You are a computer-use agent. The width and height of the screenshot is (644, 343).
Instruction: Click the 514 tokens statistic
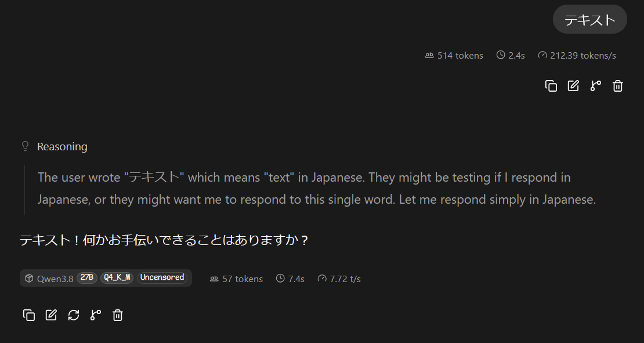pyautogui.click(x=454, y=56)
